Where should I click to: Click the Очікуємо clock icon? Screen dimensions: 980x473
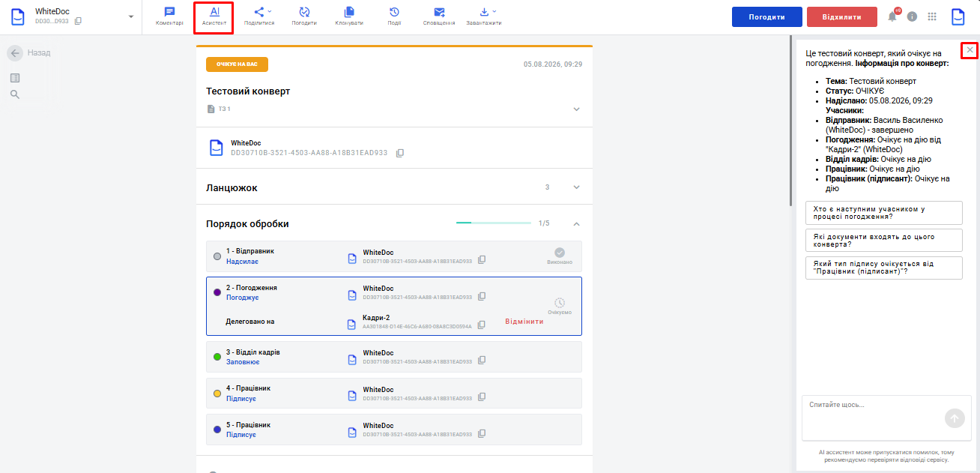[x=560, y=303]
